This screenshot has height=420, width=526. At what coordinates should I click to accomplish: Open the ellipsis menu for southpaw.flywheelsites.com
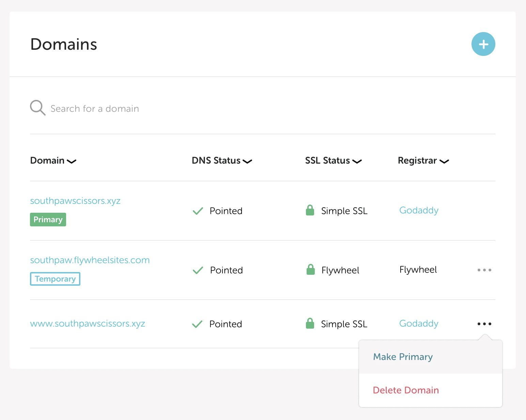(x=484, y=270)
